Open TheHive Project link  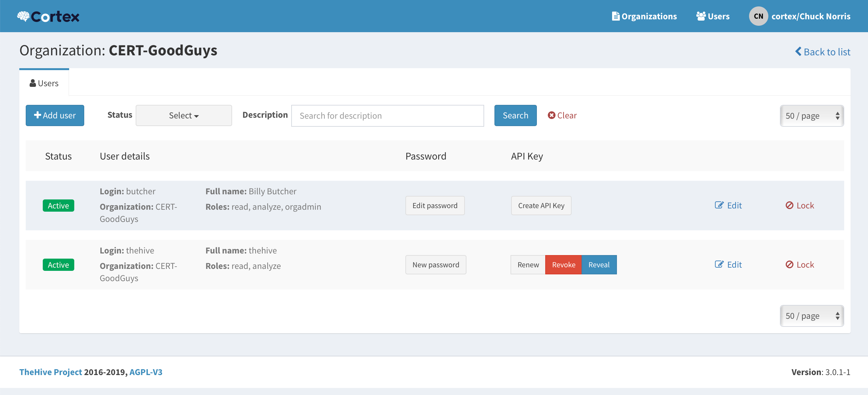click(50, 372)
